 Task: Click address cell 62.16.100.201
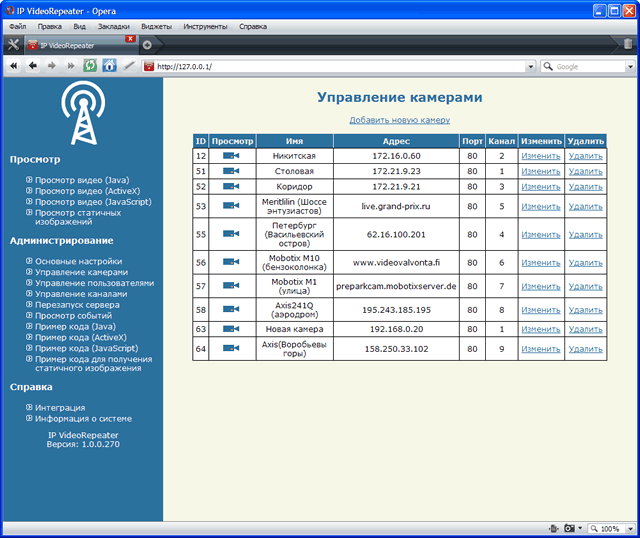pyautogui.click(x=396, y=234)
